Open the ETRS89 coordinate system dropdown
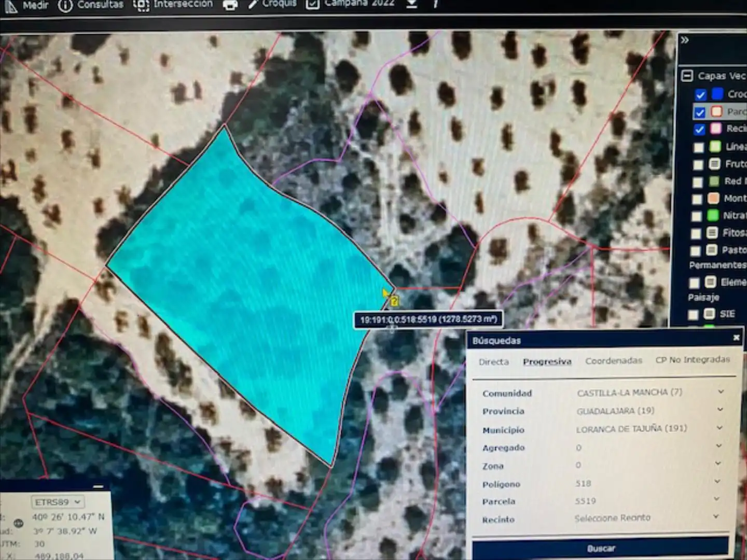This screenshot has height=560, width=747. [58, 502]
